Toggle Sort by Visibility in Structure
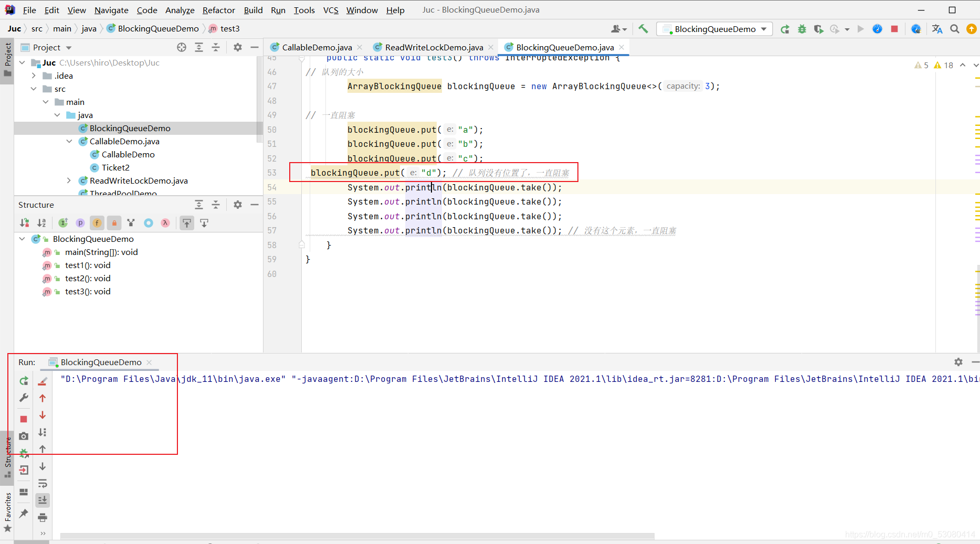 (x=25, y=223)
